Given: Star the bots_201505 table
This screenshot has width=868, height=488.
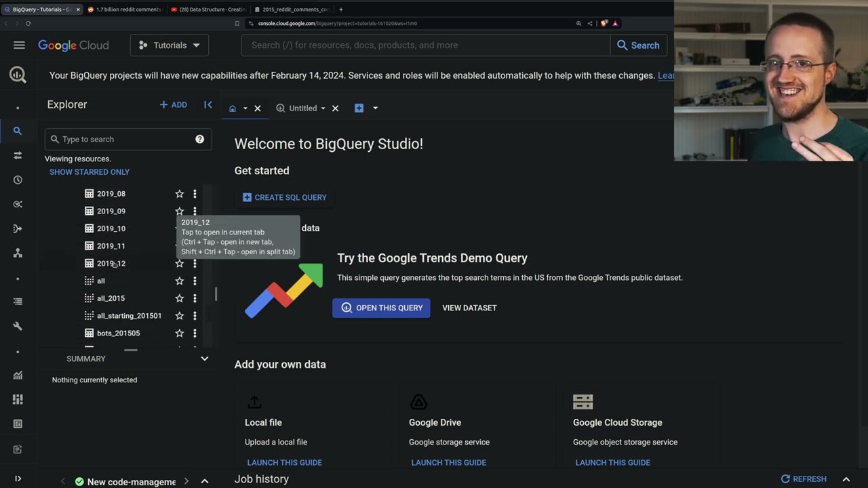Looking at the screenshot, I should click(x=179, y=333).
